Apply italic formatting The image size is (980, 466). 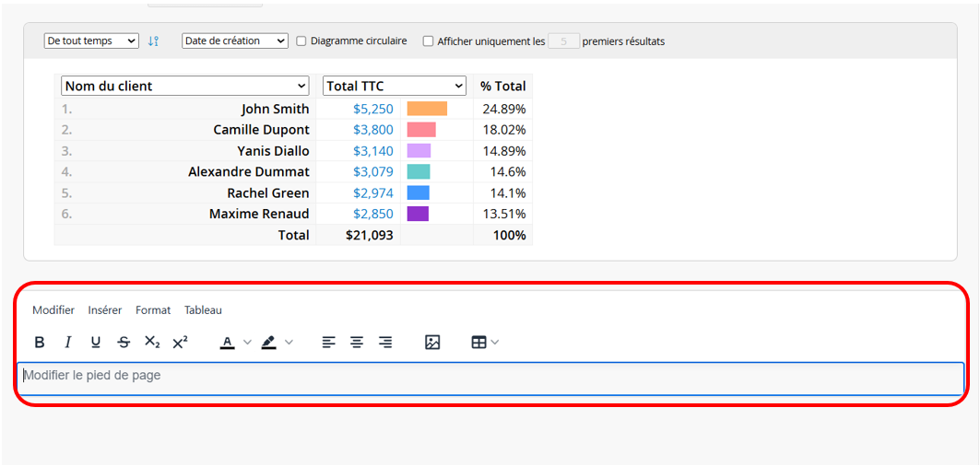68,343
